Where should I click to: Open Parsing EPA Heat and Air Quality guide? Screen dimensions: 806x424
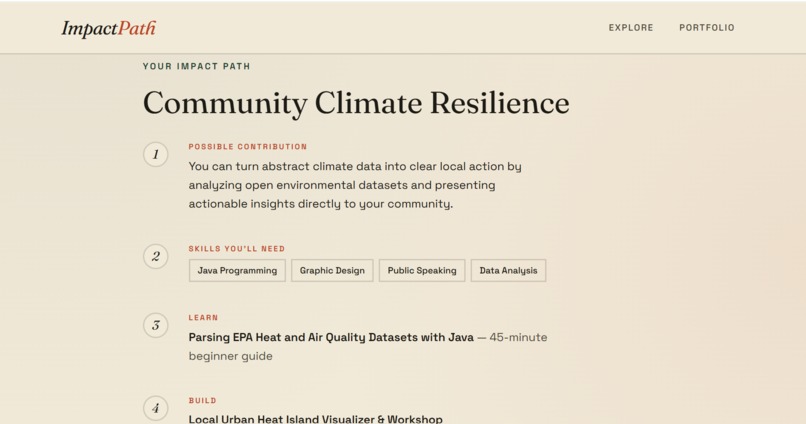[x=331, y=337]
